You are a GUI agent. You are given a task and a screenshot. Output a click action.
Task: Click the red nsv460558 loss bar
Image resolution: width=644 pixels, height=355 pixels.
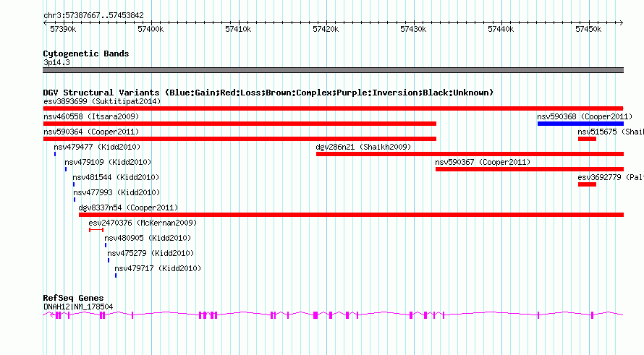click(240, 124)
